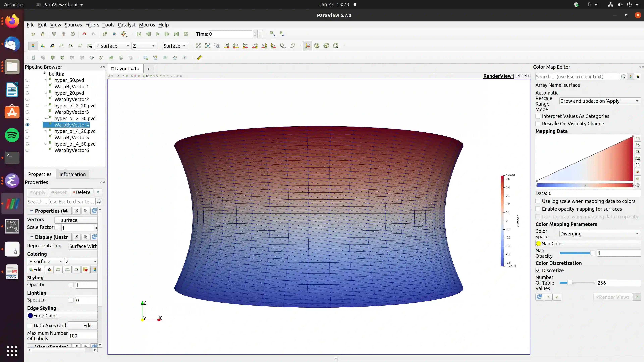
Task: Check Interpret Values As Categories
Action: click(x=538, y=116)
